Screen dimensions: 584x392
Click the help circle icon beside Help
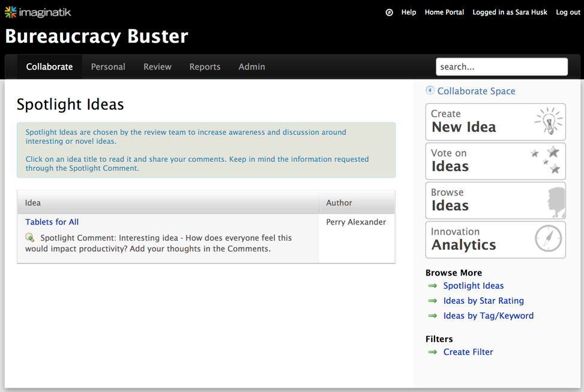389,12
